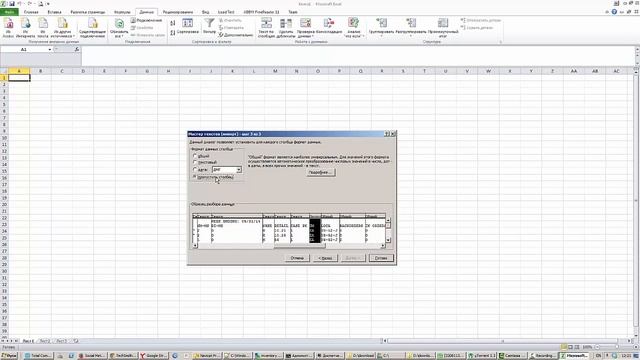Switch to the Home ribbon tab

pyautogui.click(x=31, y=12)
